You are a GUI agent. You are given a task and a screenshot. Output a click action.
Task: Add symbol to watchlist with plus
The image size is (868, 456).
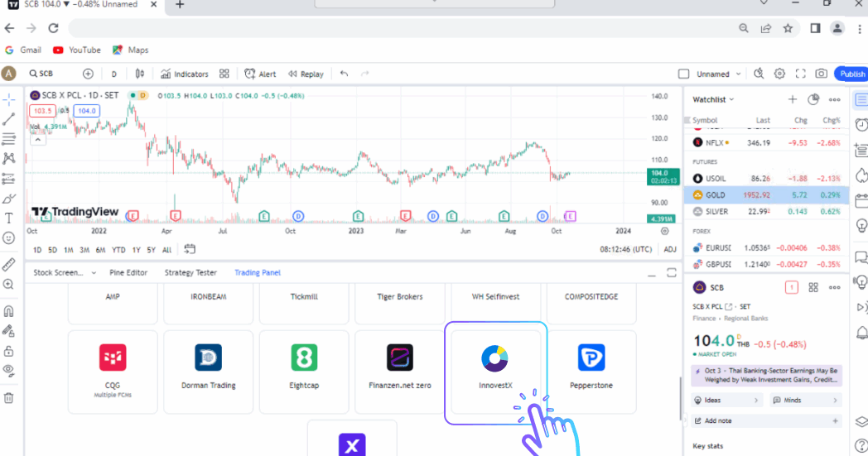[792, 99]
